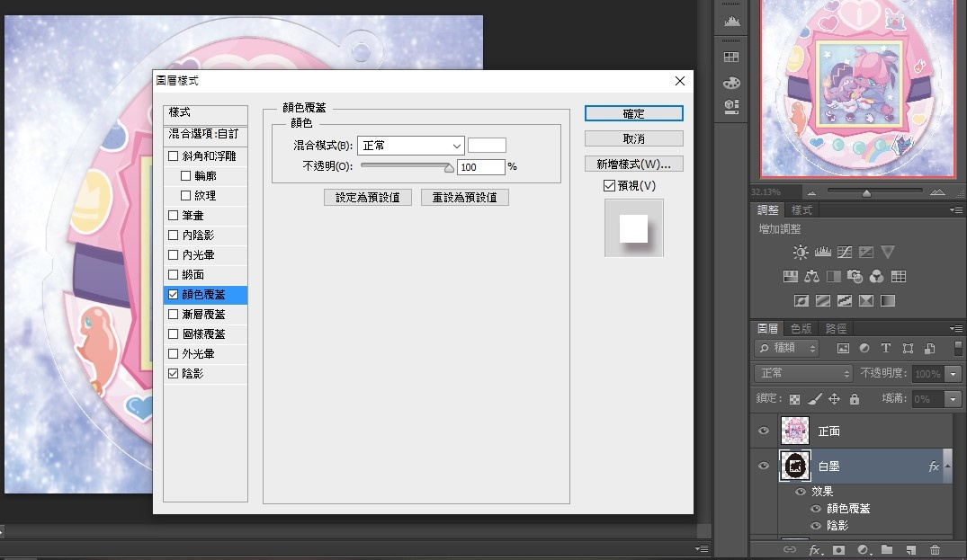Filter layers by shape layers

click(x=908, y=348)
